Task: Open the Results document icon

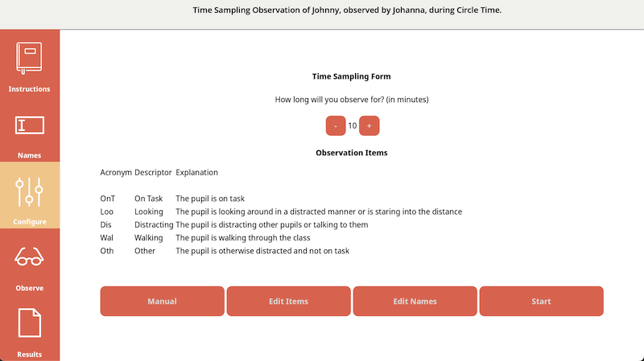Action: pyautogui.click(x=29, y=323)
